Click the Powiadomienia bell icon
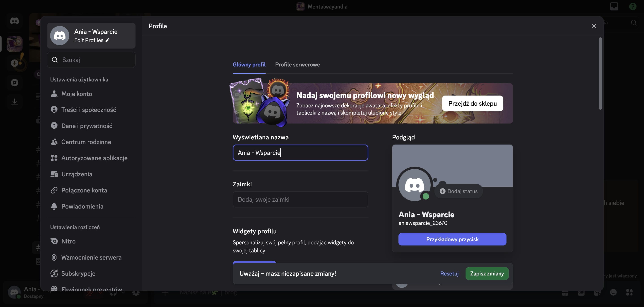This screenshot has height=307, width=644. pyautogui.click(x=54, y=206)
